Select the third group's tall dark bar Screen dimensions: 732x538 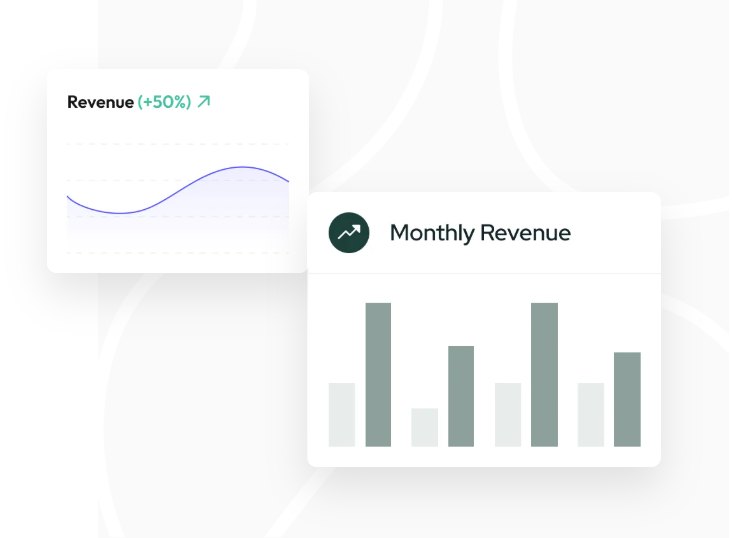point(544,374)
